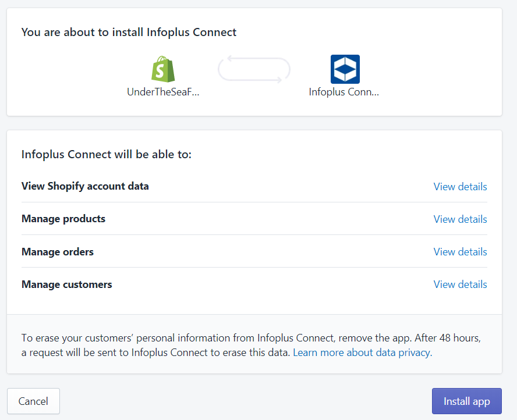Screen dimensions: 517x420
Task: Click the 'Infoplus Connect will be able to:' heading
Action: point(106,154)
